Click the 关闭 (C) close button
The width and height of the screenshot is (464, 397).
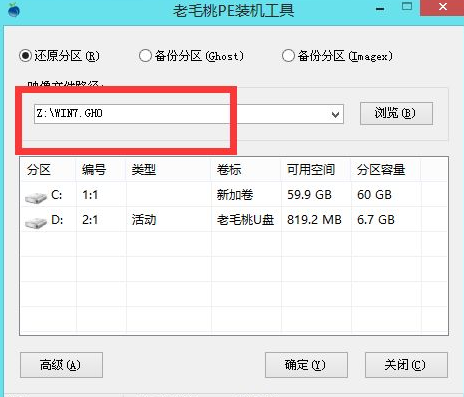pyautogui.click(x=406, y=365)
